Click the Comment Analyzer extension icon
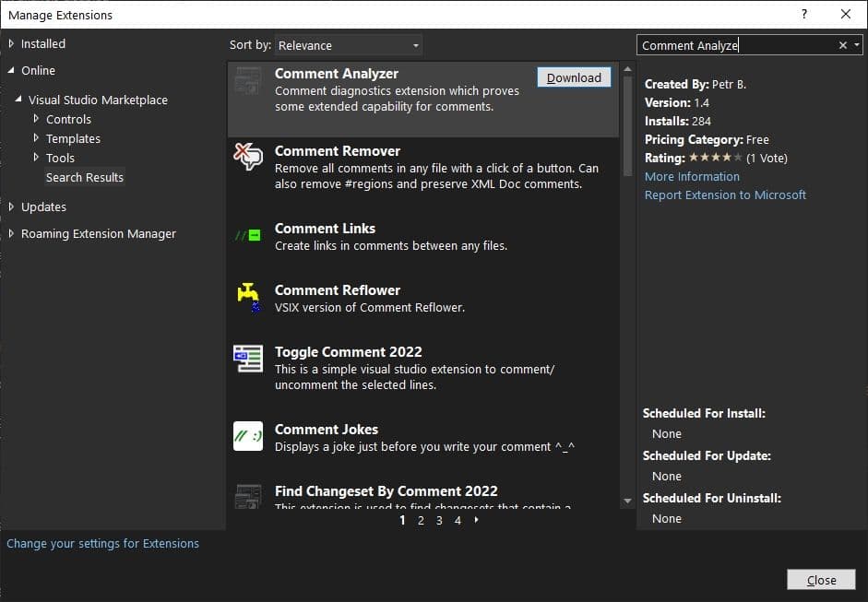868x602 pixels. coord(248,81)
